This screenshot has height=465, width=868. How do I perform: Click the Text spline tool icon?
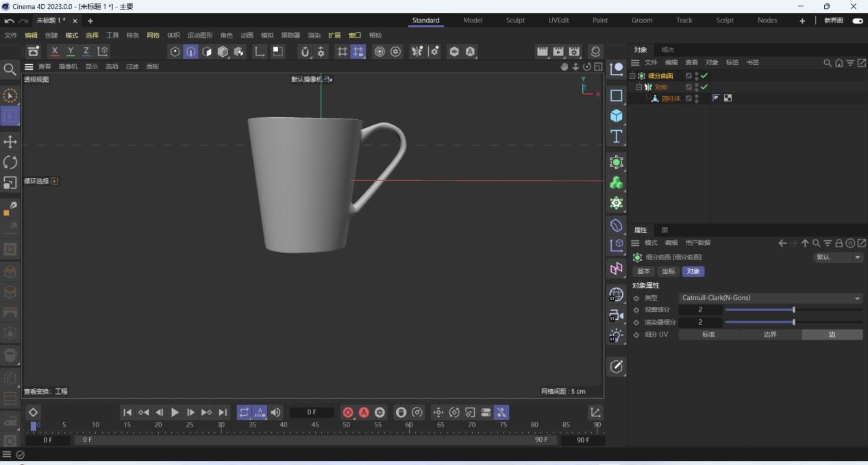[x=617, y=136]
